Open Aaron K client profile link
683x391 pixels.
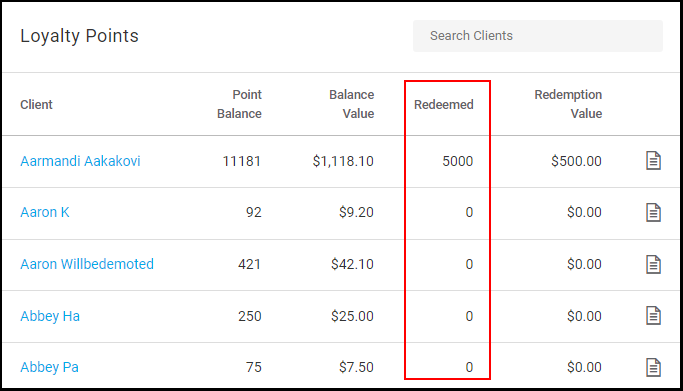click(x=45, y=212)
